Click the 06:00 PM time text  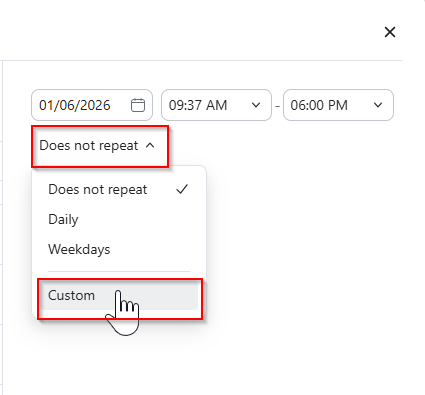click(x=319, y=105)
